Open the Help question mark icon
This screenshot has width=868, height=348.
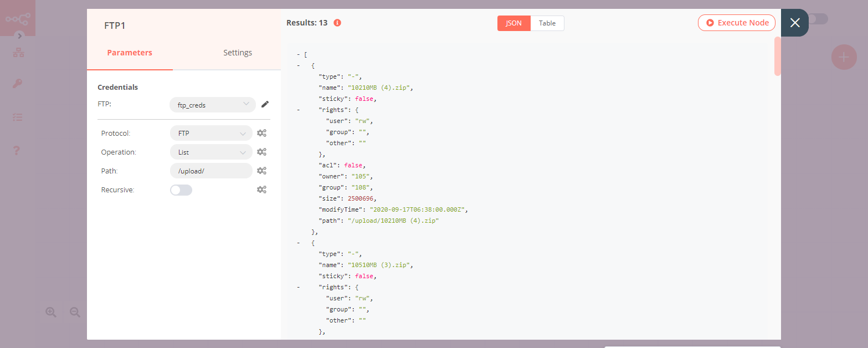pyautogui.click(x=17, y=150)
